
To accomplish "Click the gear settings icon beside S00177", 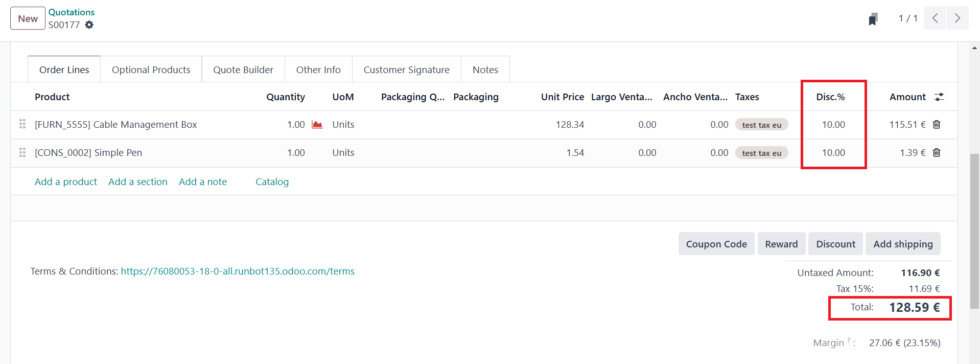I will pyautogui.click(x=89, y=25).
